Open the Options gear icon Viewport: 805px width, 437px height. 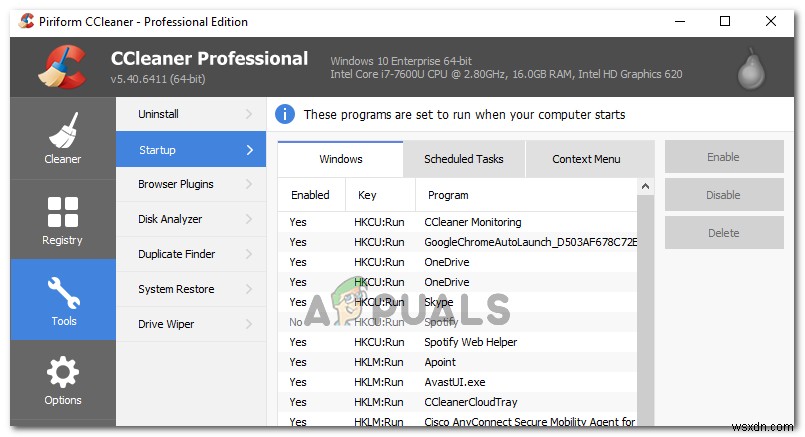point(62,373)
